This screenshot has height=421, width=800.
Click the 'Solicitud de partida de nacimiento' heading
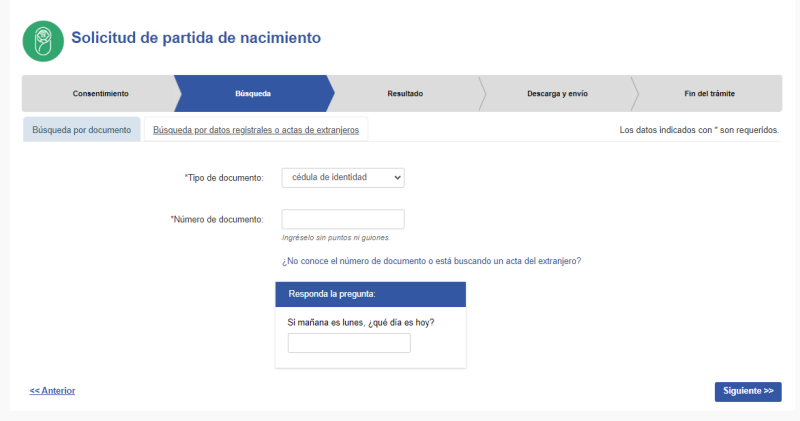196,38
